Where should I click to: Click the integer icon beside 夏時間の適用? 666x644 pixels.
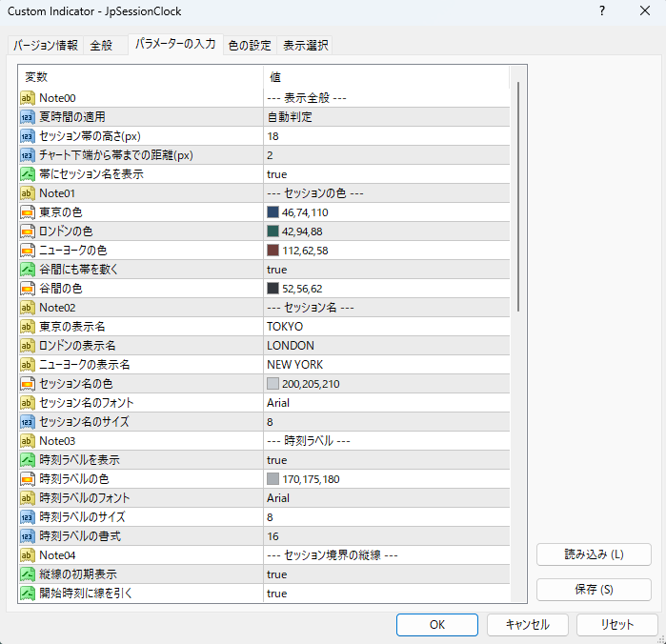click(x=28, y=117)
